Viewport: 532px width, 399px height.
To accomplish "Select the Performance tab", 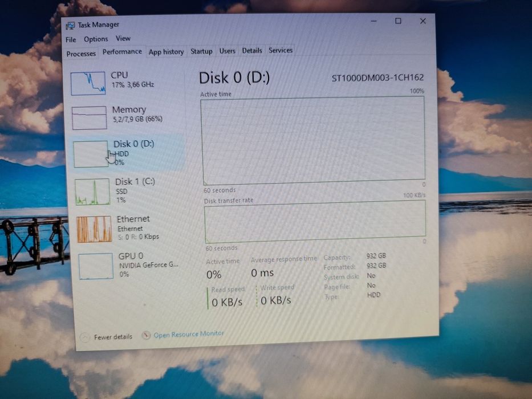I will coord(122,51).
